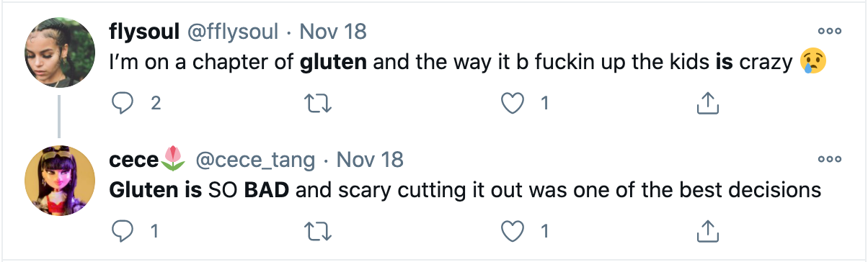This screenshot has width=868, height=262.
Task: Visit the @fflysoul handle
Action: [233, 32]
